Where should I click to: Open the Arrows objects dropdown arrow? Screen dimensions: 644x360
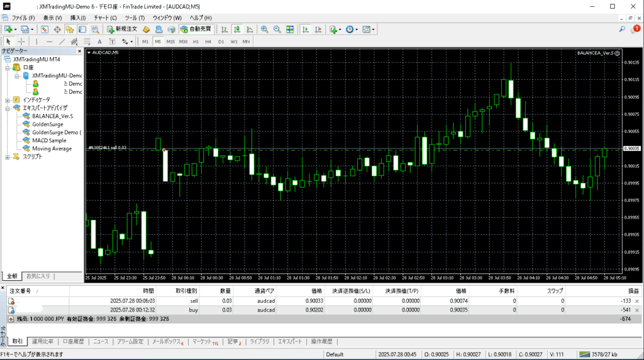(131, 42)
